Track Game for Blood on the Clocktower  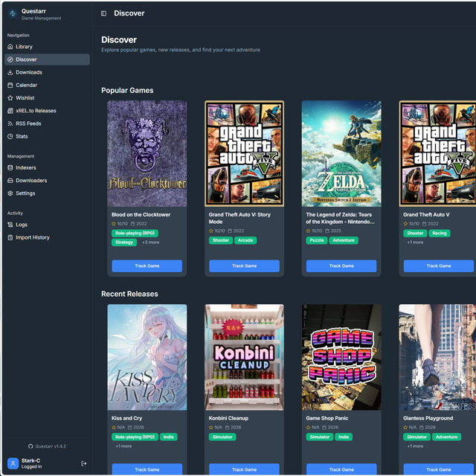[147, 266]
